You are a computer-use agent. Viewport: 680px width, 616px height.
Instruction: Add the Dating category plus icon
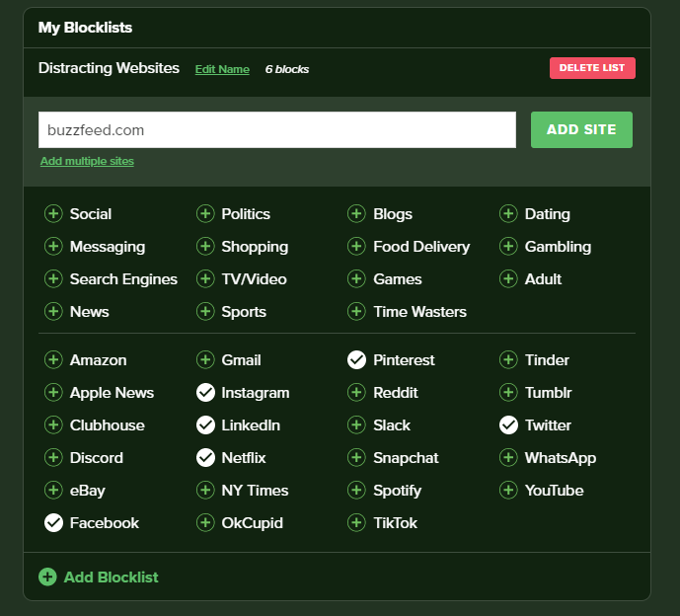pyautogui.click(x=508, y=214)
